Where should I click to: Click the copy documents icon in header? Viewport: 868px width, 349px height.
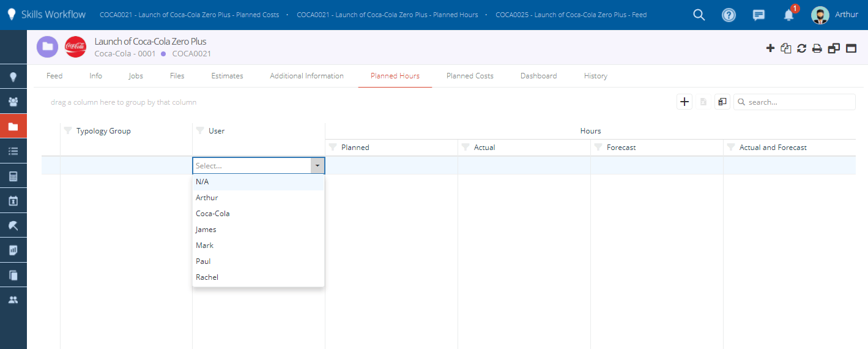tap(786, 48)
